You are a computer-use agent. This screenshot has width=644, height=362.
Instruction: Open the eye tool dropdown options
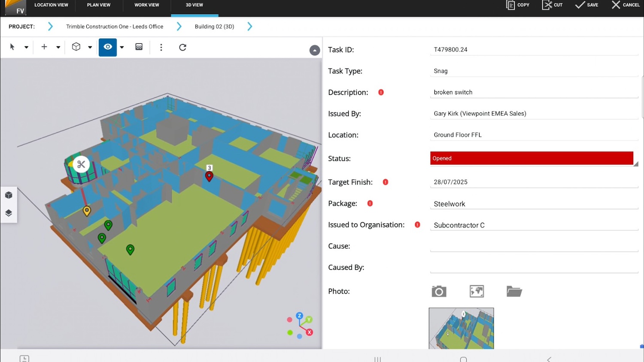pyautogui.click(x=121, y=47)
